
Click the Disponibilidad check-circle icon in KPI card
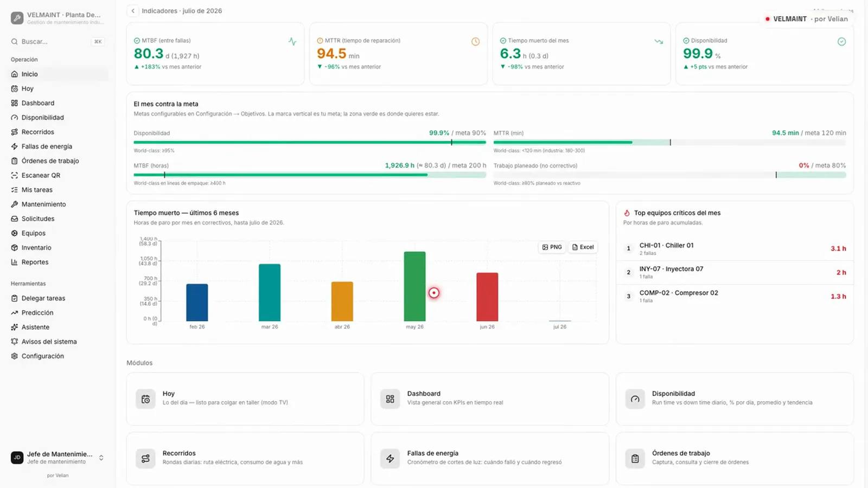841,42
